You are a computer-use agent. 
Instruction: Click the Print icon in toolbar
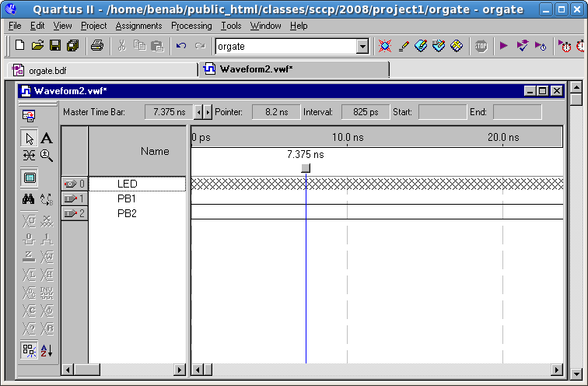(96, 46)
